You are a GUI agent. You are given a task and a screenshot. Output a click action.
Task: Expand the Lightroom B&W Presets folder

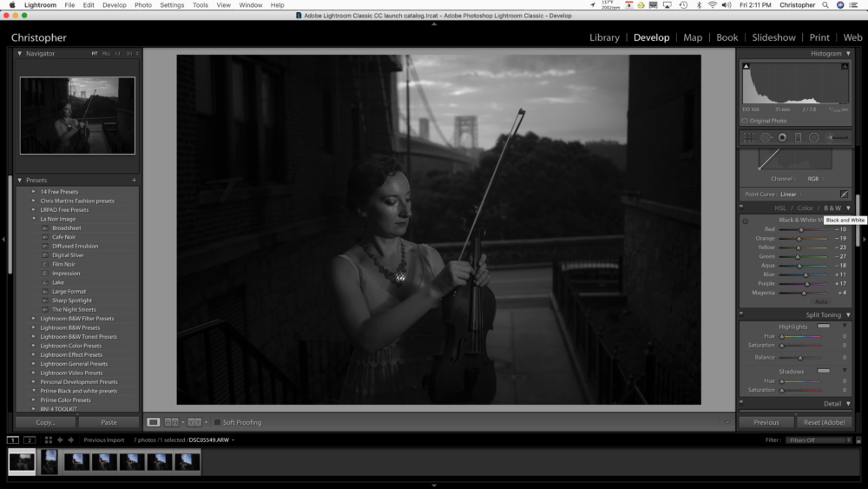(34, 327)
